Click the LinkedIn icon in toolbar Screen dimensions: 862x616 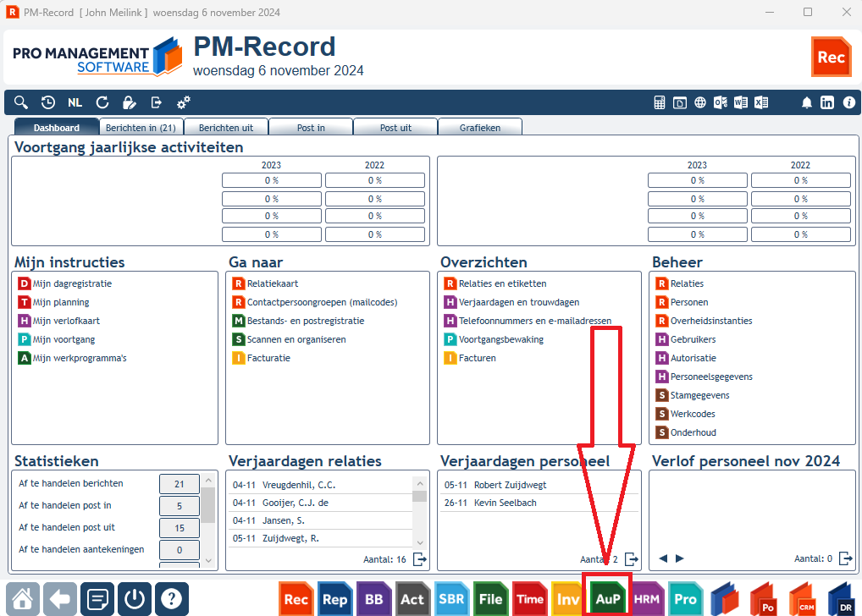pyautogui.click(x=826, y=102)
